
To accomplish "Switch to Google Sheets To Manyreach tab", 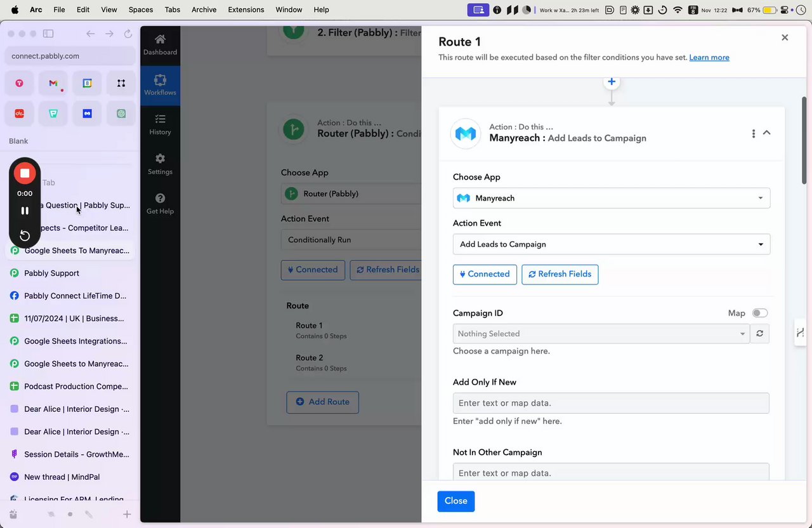I will pos(70,251).
